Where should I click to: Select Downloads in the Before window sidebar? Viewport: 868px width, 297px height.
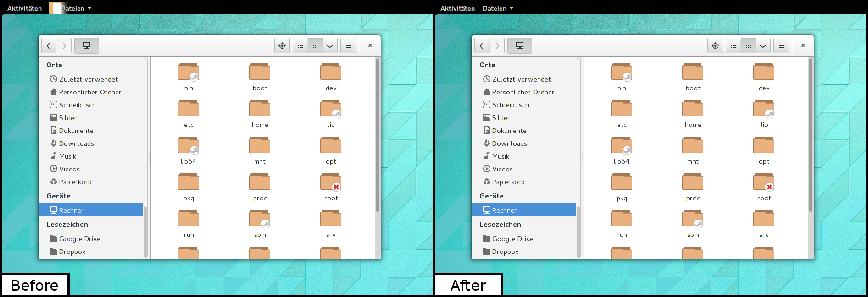point(76,143)
